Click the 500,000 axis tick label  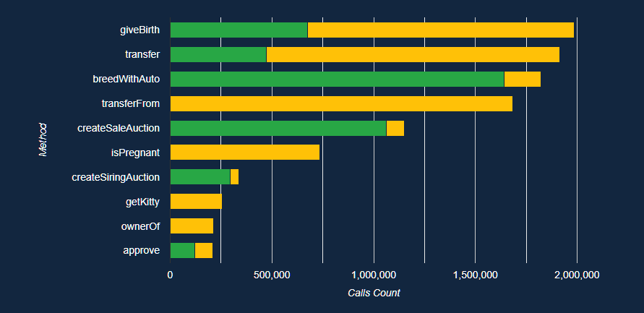[272, 275]
